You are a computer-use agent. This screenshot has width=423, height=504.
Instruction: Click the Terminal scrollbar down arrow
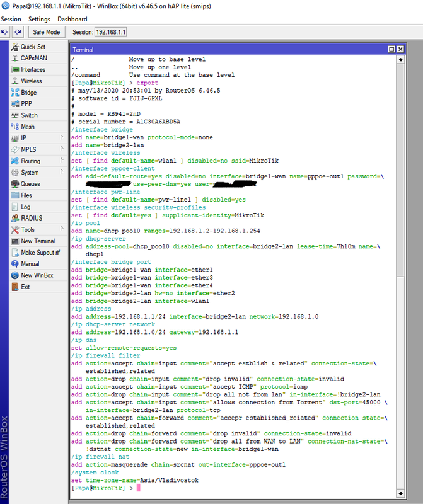click(400, 493)
